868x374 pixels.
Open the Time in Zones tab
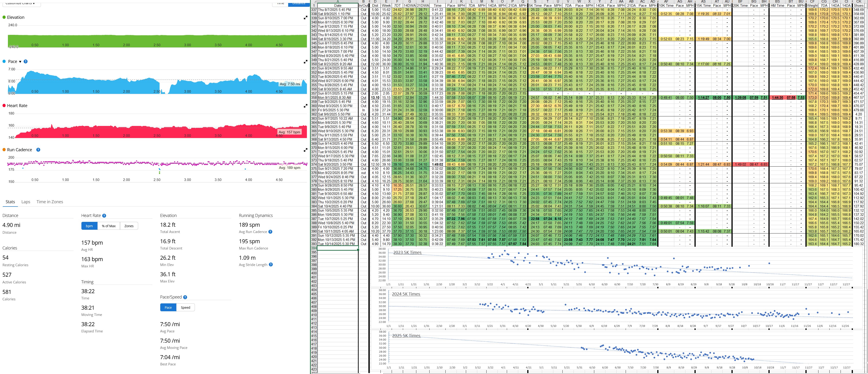50,202
